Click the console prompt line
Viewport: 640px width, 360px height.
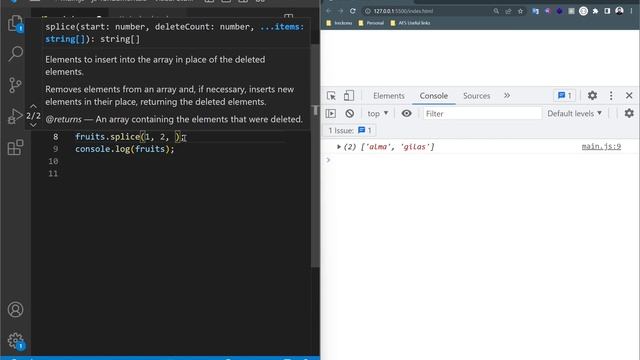(x=480, y=160)
